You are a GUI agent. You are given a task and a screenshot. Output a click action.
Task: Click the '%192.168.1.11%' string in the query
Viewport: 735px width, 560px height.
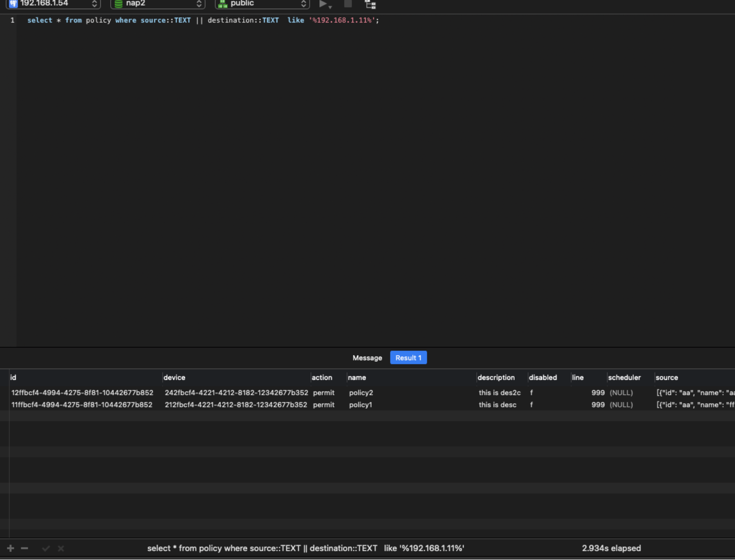coord(342,21)
